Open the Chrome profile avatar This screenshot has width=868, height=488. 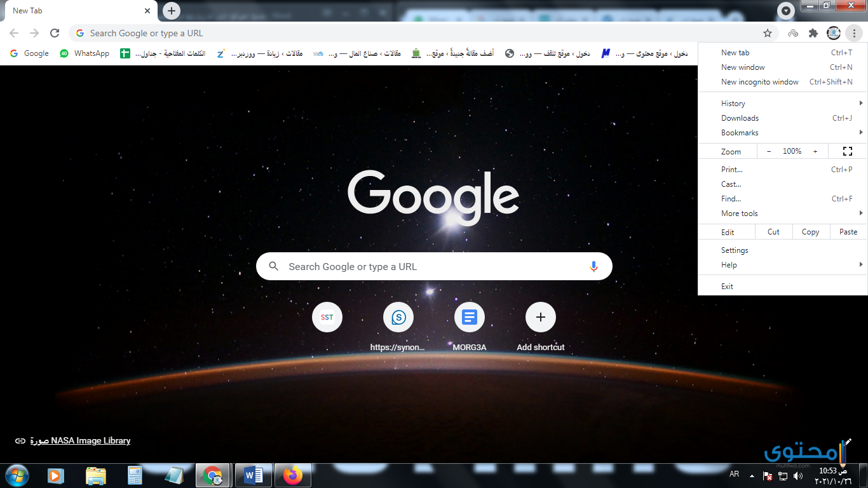[x=834, y=33]
